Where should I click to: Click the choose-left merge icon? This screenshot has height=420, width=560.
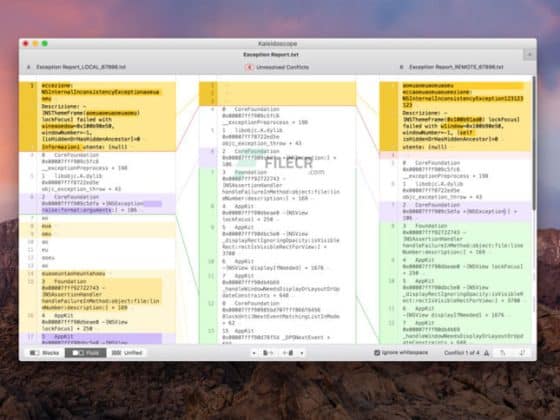pyautogui.click(x=268, y=353)
